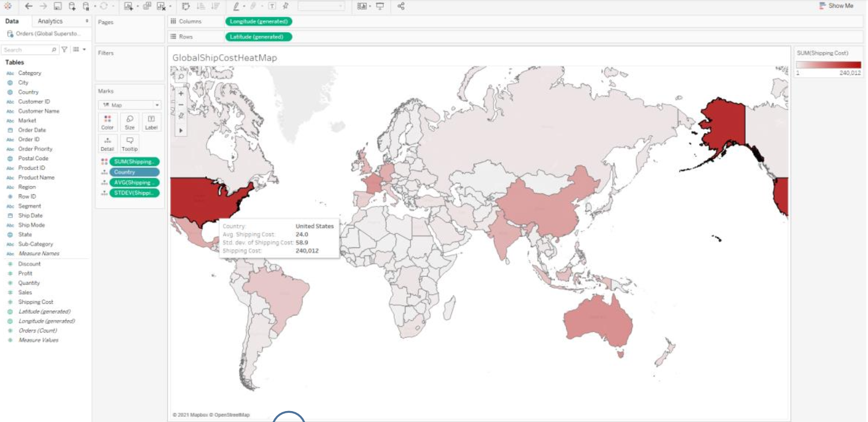This screenshot has width=868, height=422.
Task: Expand the Map mark type dropdown
Action: coord(130,105)
